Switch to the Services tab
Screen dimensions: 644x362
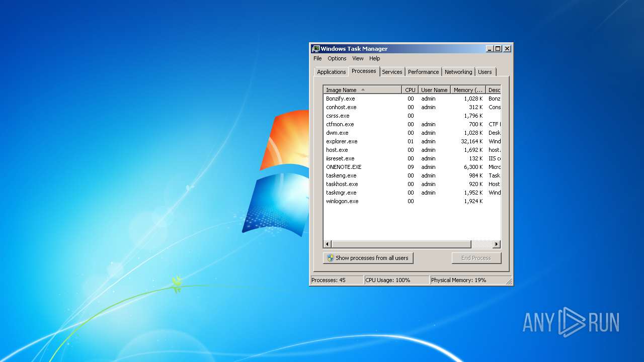pyautogui.click(x=392, y=72)
